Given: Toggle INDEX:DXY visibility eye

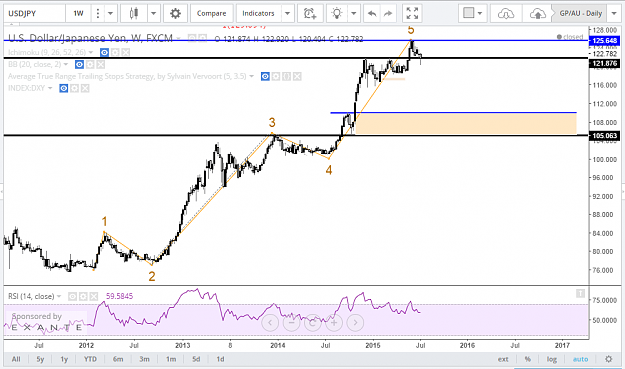Looking at the screenshot, I should point(63,88).
